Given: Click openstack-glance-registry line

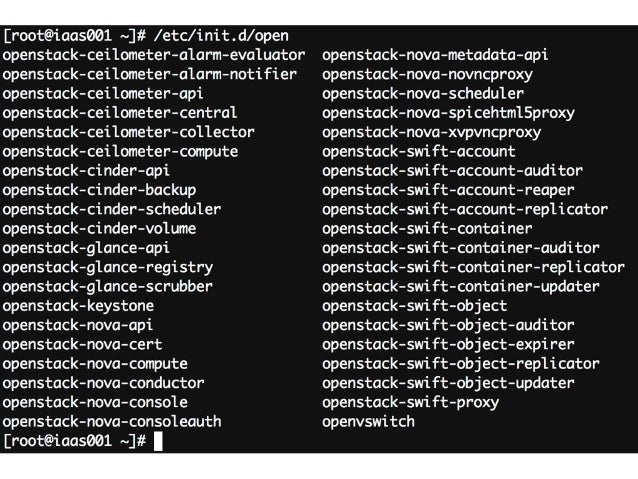Looking at the screenshot, I should click(108, 267).
